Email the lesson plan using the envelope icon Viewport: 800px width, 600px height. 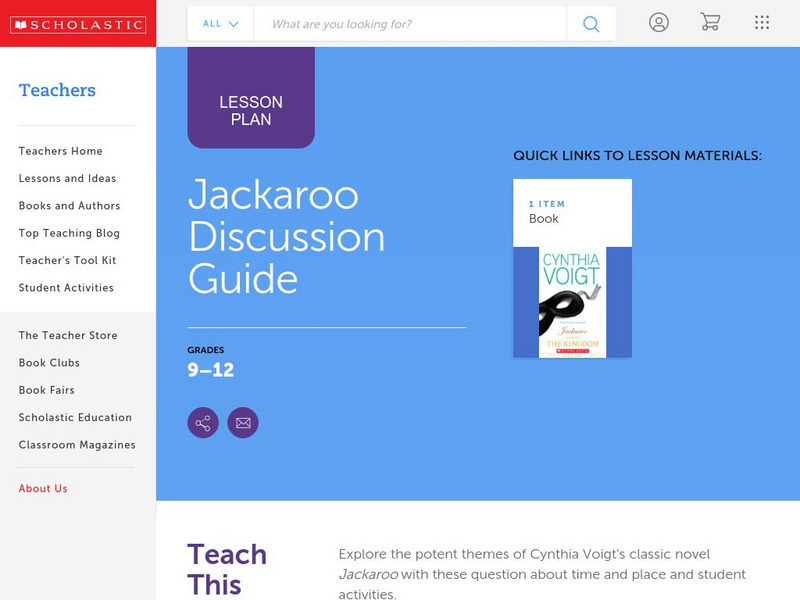click(243, 421)
